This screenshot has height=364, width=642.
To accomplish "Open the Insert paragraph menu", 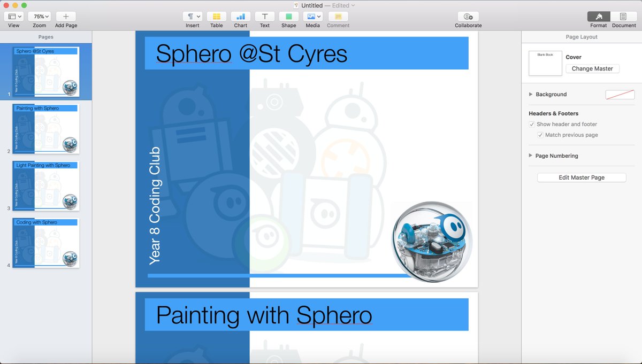I will pos(193,17).
